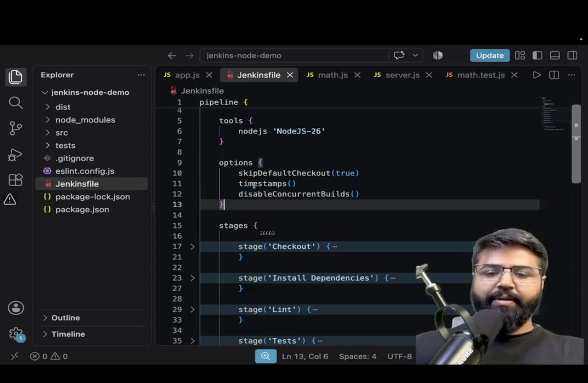588x383 pixels.
Task: Open the Explorer view in activity bar
Action: 15,77
